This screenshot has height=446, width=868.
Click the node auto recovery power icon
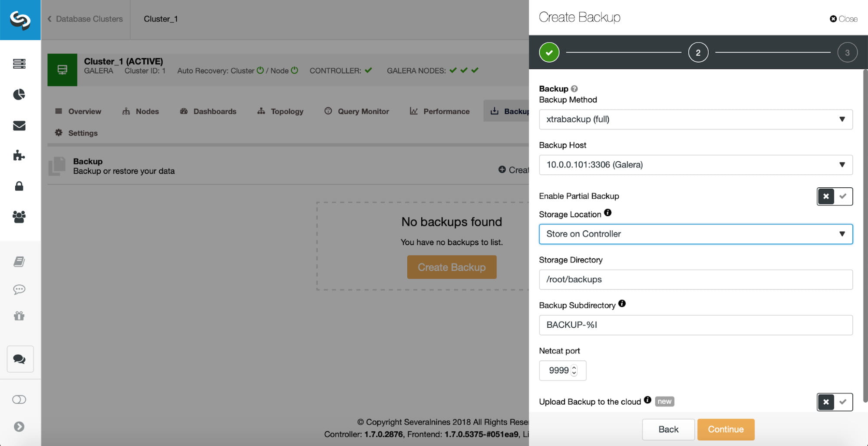point(294,70)
